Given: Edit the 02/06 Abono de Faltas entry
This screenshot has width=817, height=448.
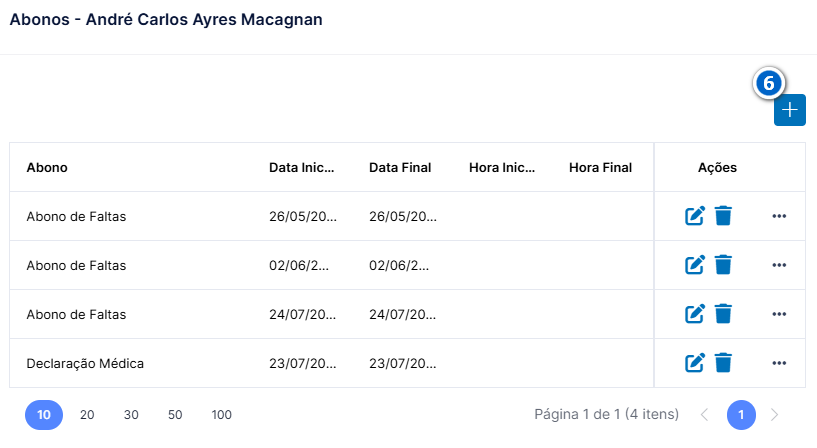Looking at the screenshot, I should (695, 265).
